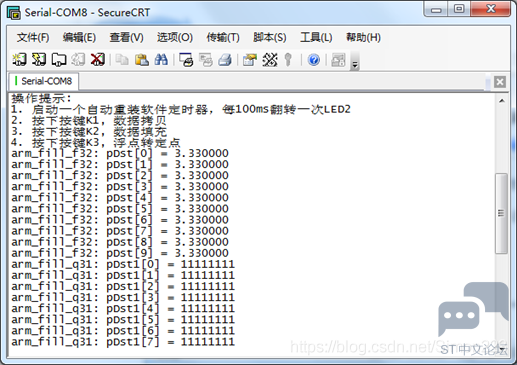Open Session Options toolbar icon

(250, 60)
